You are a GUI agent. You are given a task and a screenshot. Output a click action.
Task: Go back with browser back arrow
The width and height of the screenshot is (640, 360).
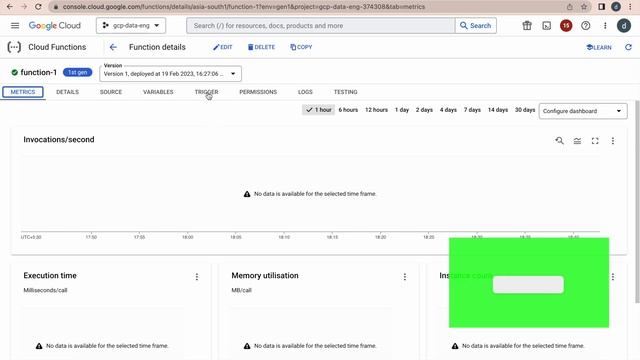coord(9,7)
